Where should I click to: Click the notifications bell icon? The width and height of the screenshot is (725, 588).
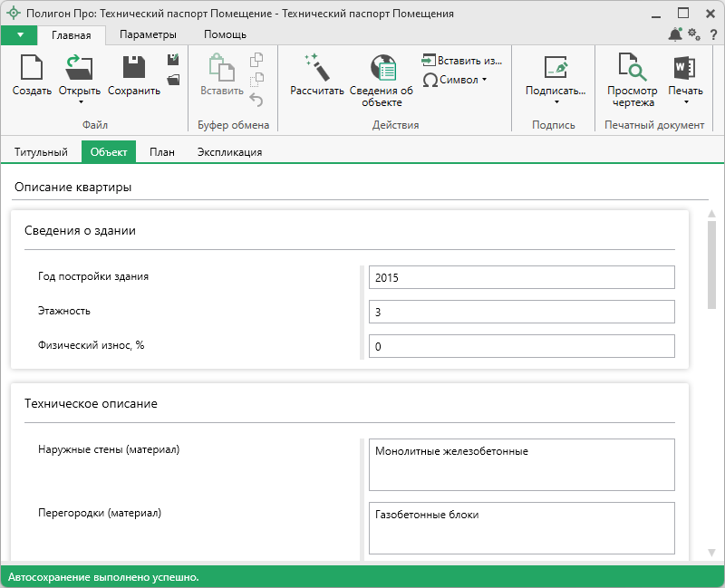pos(675,34)
